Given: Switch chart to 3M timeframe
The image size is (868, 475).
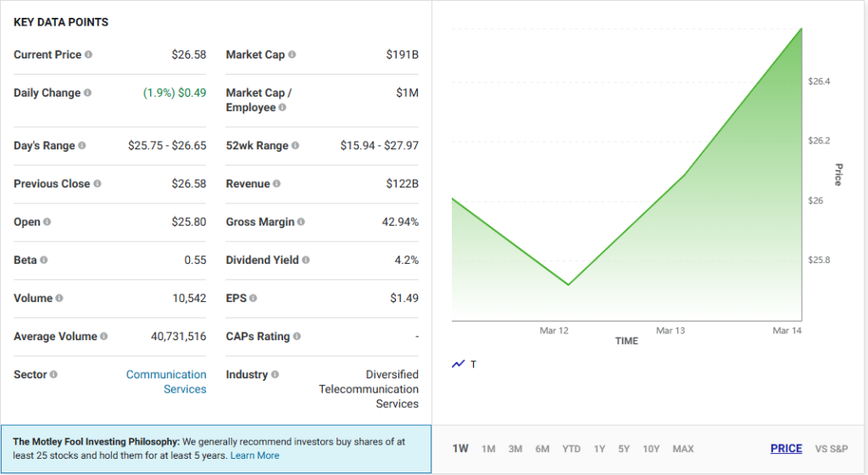Looking at the screenshot, I should tap(515, 449).
